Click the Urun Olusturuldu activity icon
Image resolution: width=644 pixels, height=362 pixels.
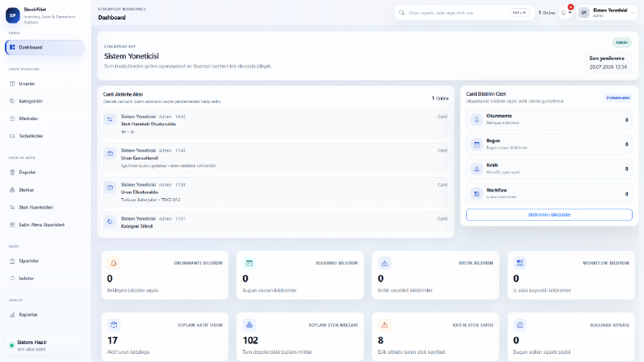click(x=110, y=187)
